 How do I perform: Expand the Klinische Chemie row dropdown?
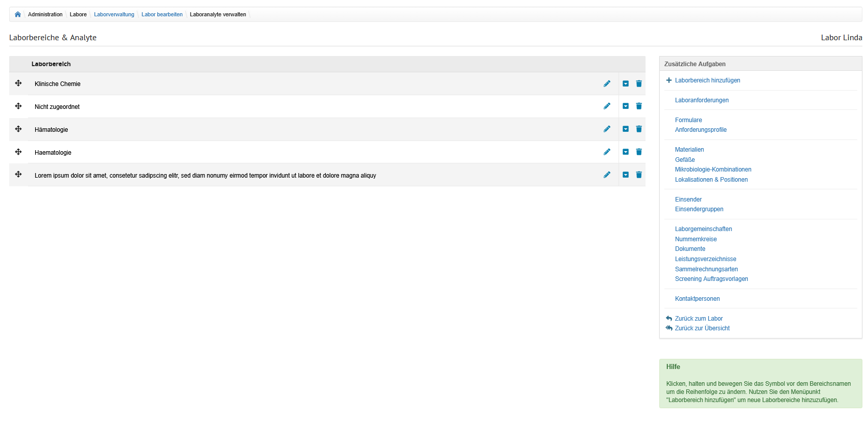(x=626, y=84)
